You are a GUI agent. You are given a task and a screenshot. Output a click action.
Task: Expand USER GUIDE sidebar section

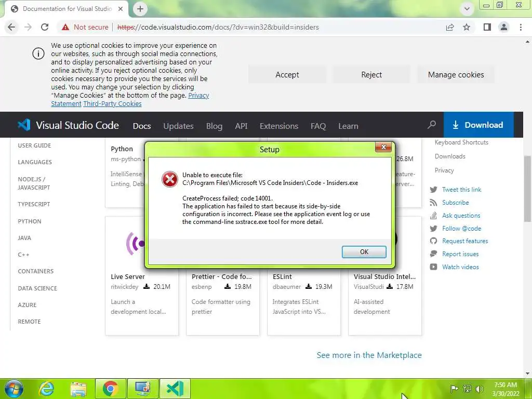click(x=34, y=145)
